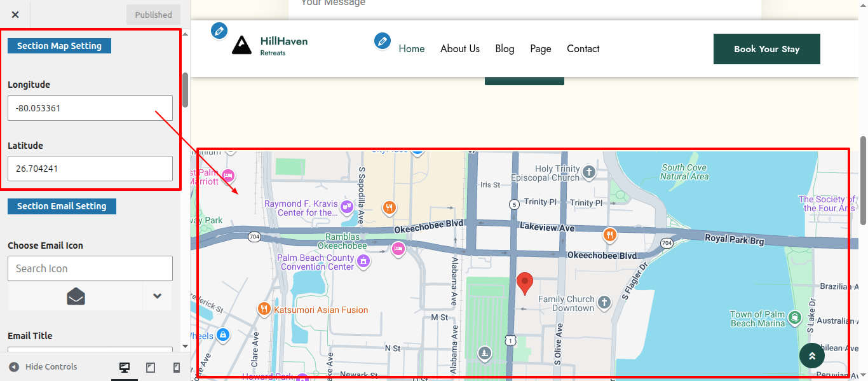This screenshot has width=868, height=381.
Task: Switch to tablet preview device icon
Action: click(x=151, y=368)
